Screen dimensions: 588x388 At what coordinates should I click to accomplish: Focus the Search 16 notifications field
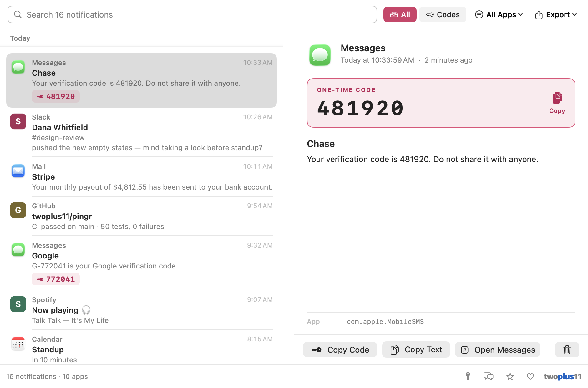click(x=192, y=15)
